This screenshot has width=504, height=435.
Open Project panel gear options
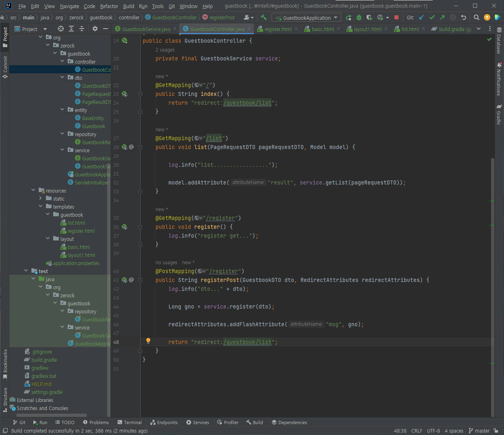[x=95, y=29]
